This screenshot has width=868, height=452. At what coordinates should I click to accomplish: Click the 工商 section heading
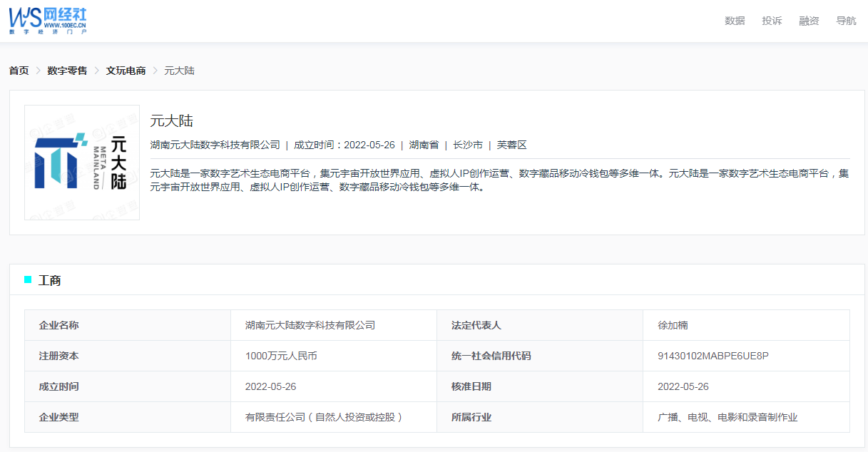tap(49, 280)
